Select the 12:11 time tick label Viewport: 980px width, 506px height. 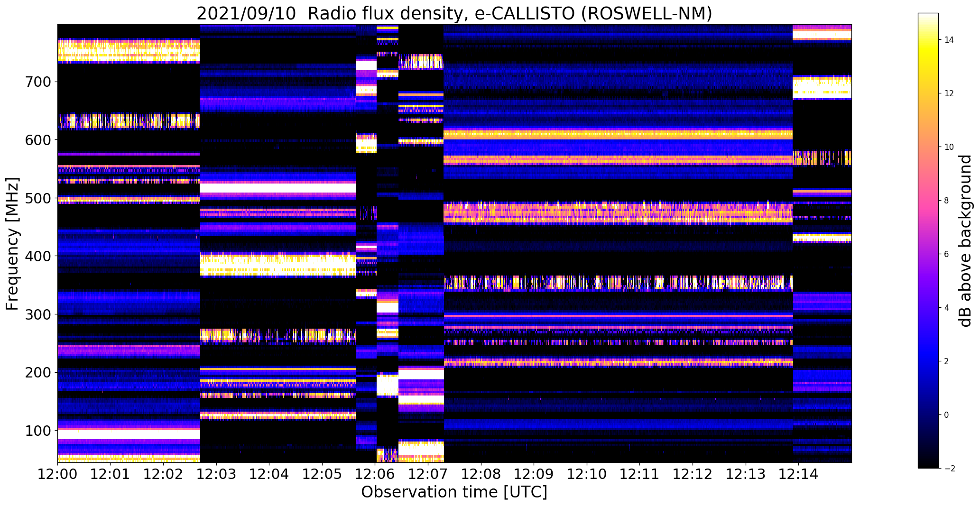tap(640, 474)
